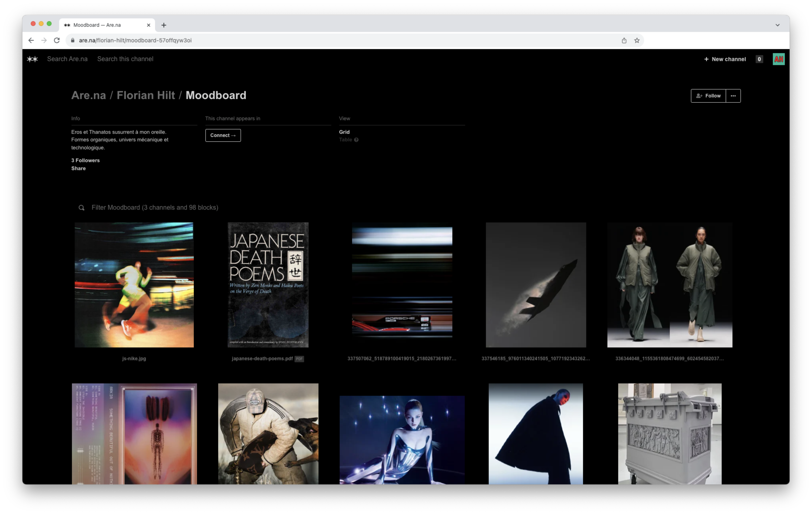Click the Are.na logo icon
This screenshot has width=812, height=514.
pyautogui.click(x=32, y=59)
